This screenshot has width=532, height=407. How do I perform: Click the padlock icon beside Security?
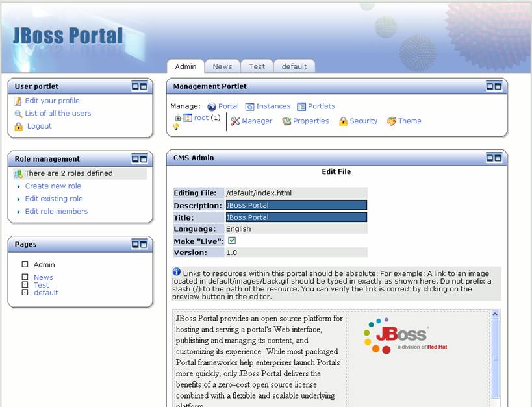[x=344, y=121]
